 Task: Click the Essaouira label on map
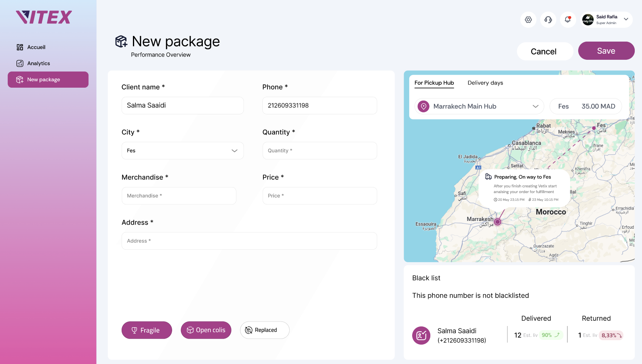pos(426,224)
